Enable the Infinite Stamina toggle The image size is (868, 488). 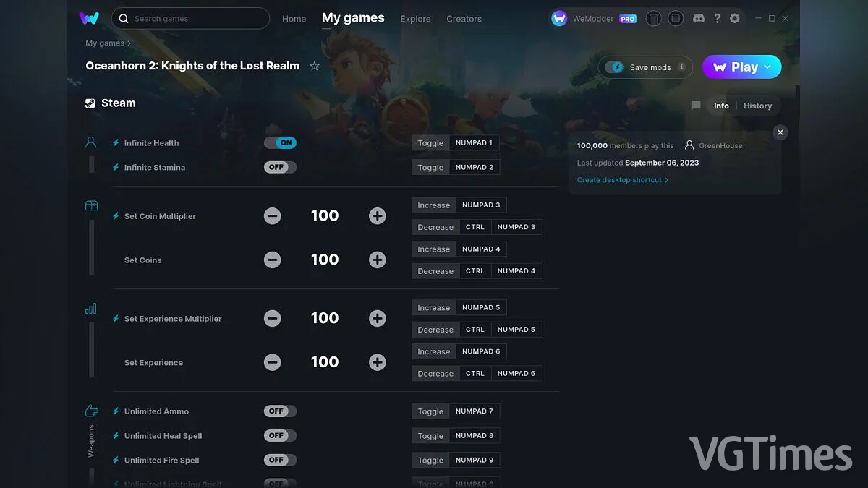[x=280, y=167]
